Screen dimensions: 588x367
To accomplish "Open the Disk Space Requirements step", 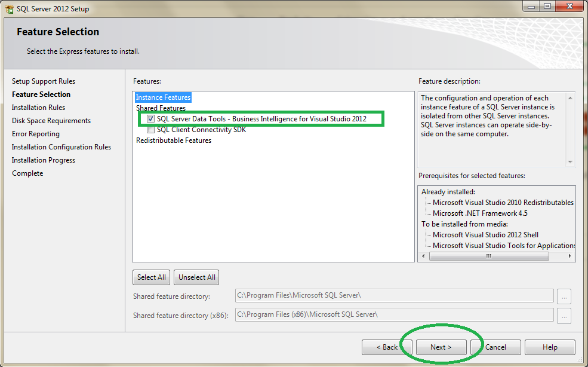I will point(51,121).
